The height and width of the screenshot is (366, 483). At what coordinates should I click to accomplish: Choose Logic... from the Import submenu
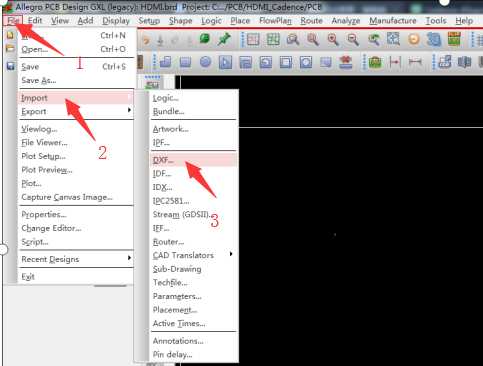click(x=193, y=98)
